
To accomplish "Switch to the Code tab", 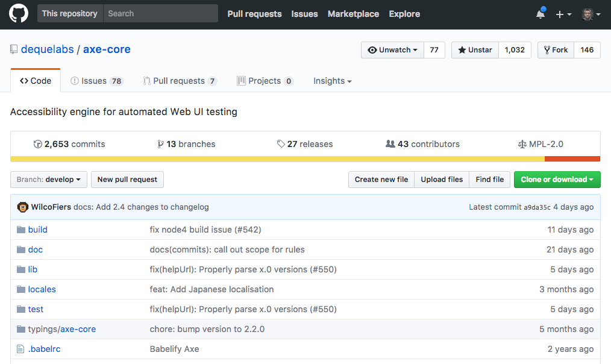I will (36, 81).
